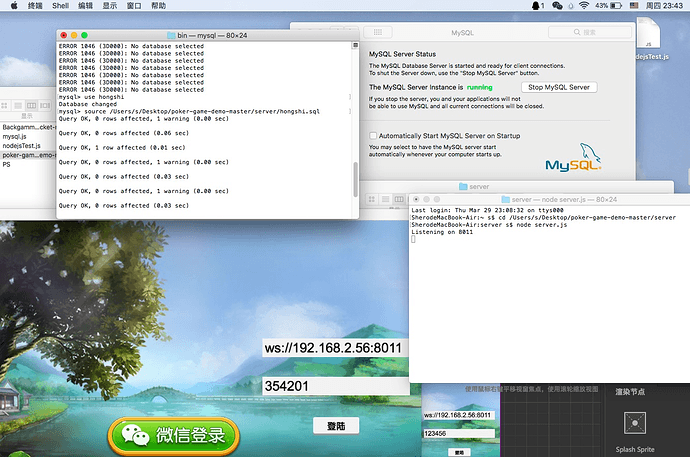Image resolution: width=690 pixels, height=457 pixels.
Task: Open the 窗口 menu
Action: [134, 5]
